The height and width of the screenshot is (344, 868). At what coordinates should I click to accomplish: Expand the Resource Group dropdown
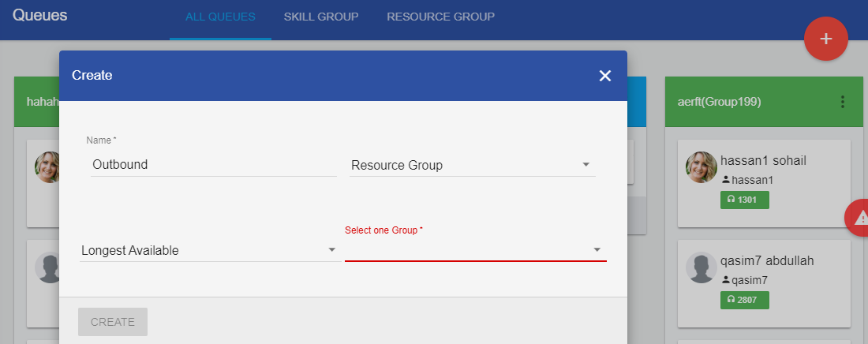click(x=471, y=165)
